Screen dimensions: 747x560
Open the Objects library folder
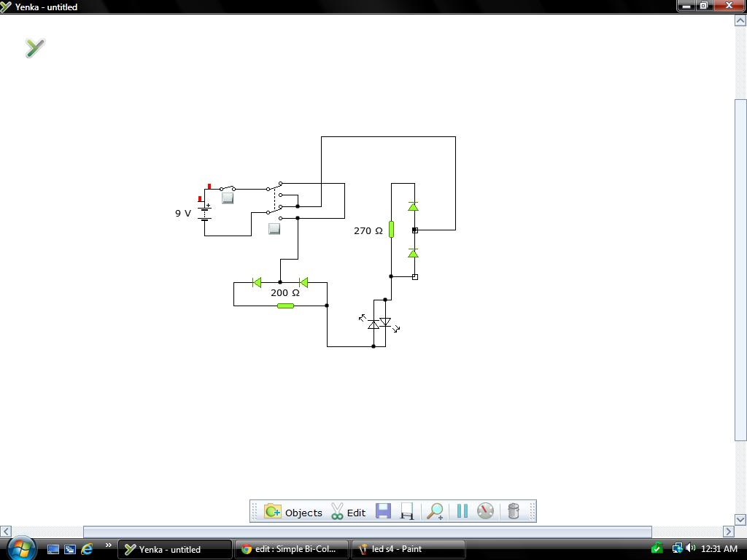[x=293, y=512]
